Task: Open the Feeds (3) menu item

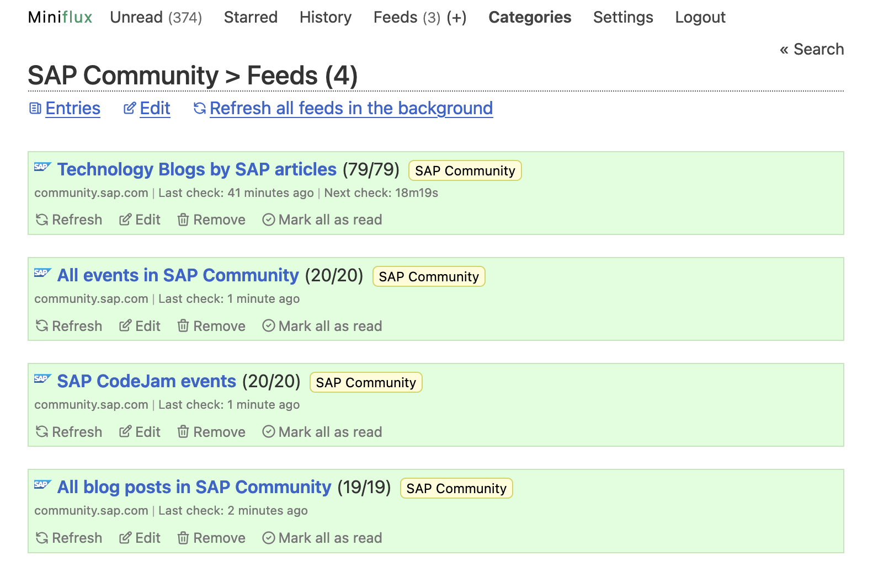Action: click(x=407, y=17)
